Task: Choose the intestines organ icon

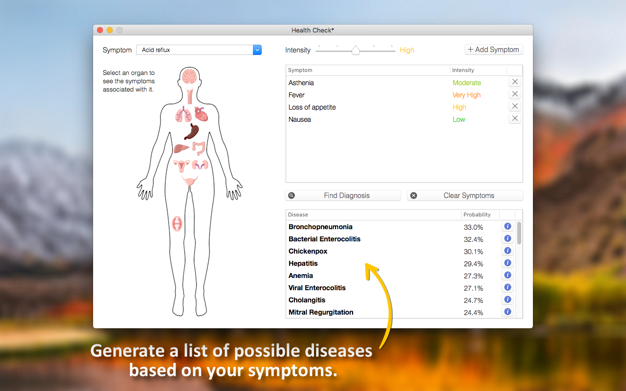Action: pyautogui.click(x=198, y=148)
